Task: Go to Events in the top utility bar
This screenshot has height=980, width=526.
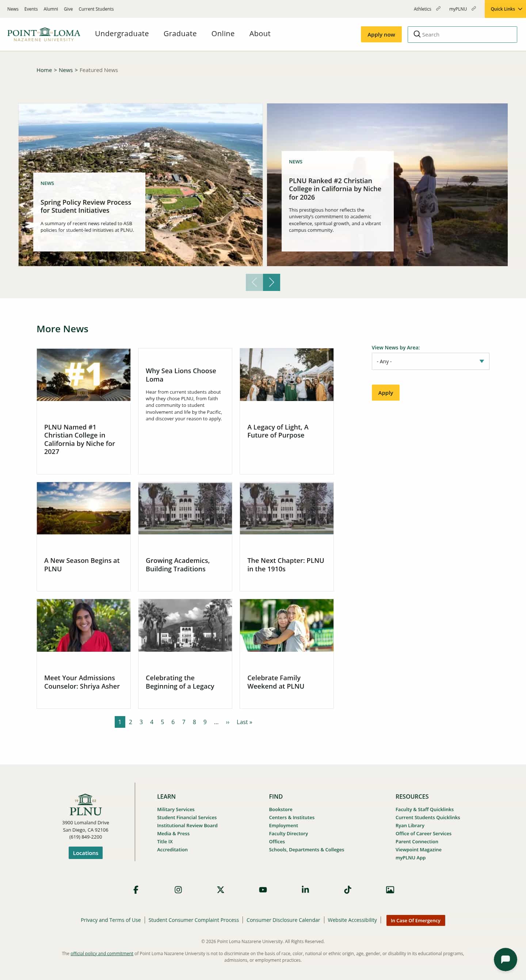Action: point(31,9)
